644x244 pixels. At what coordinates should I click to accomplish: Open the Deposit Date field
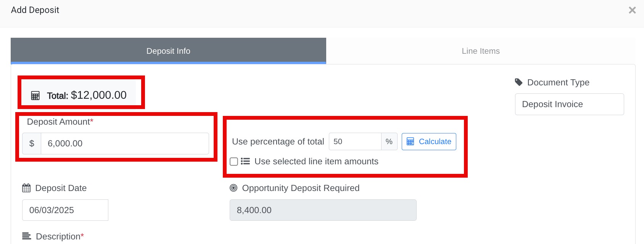65,210
